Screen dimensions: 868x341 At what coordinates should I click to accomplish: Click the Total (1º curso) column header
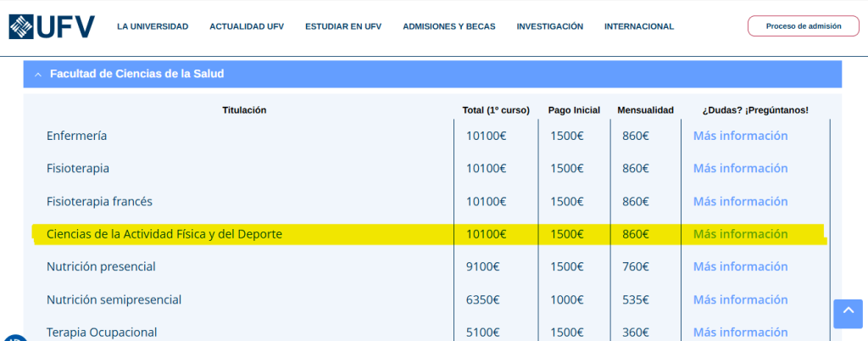496,110
